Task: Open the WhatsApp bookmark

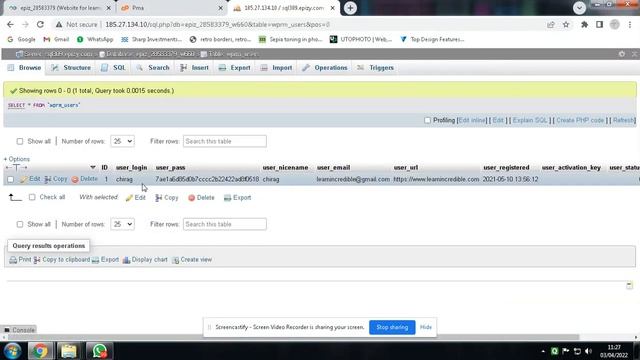Action: (95, 39)
